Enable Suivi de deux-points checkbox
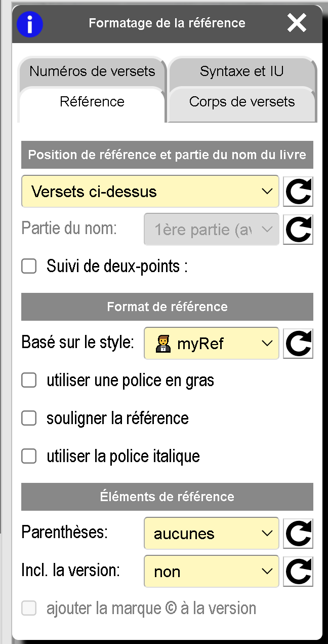The height and width of the screenshot is (644, 328). click(x=29, y=266)
